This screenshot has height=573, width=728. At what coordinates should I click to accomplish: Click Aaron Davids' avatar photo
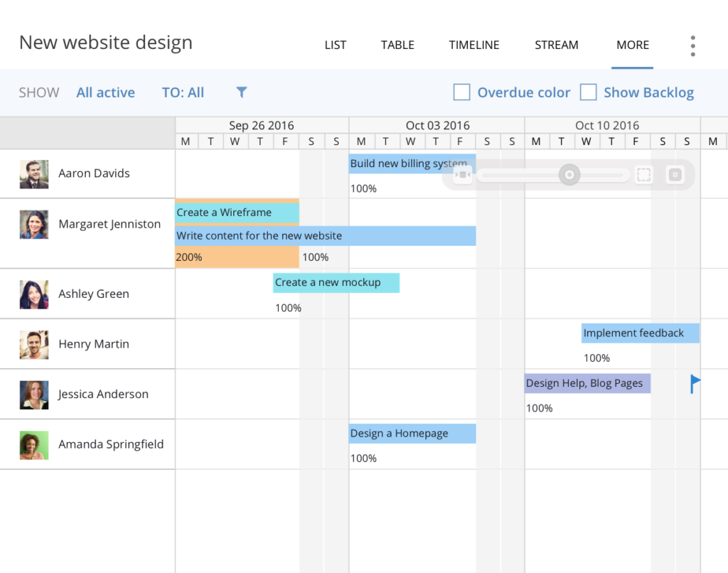(x=34, y=174)
